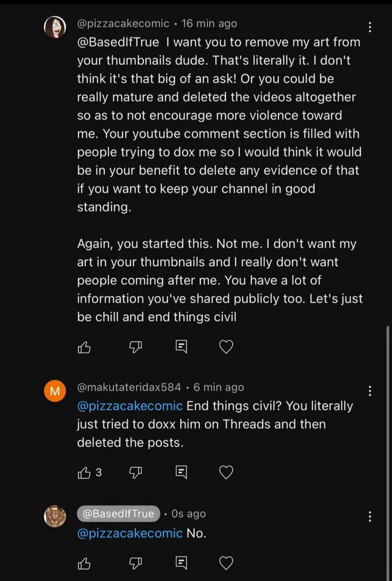Open makutateridax584's orange M avatar

55,391
